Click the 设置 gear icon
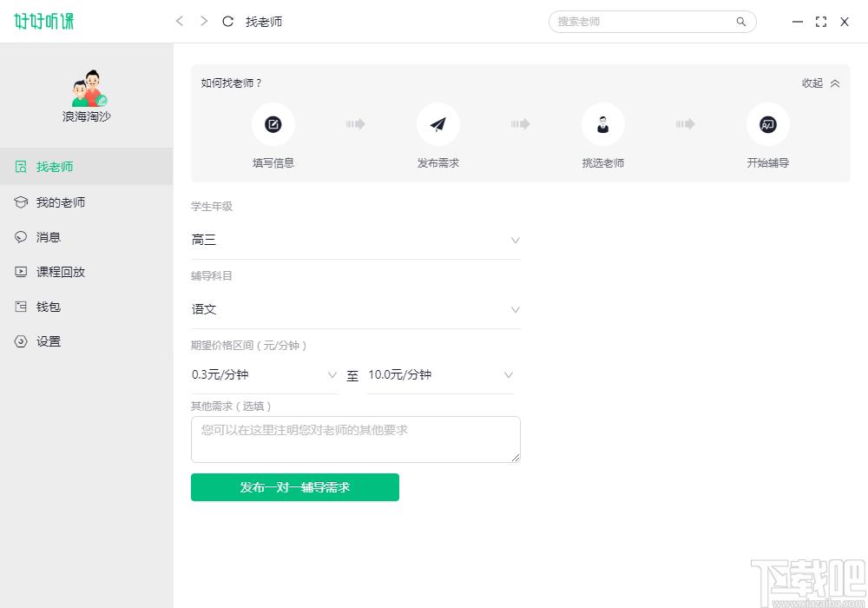This screenshot has width=868, height=608. click(x=21, y=341)
